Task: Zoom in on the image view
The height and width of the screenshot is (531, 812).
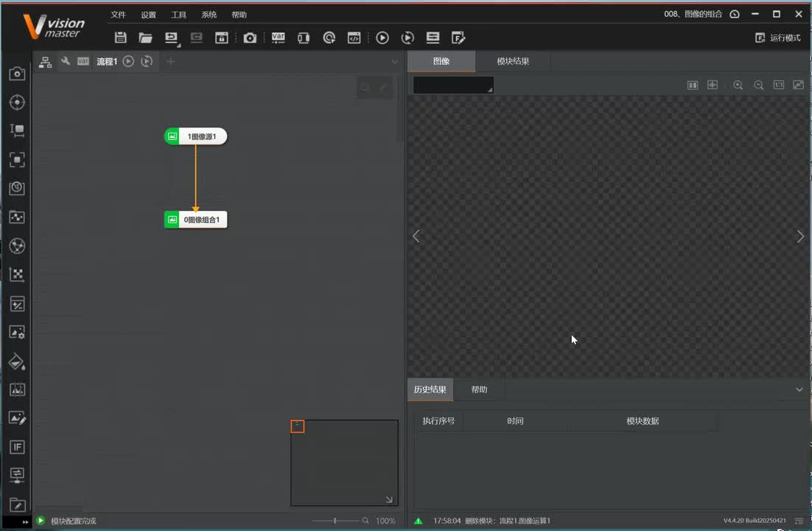Action: [x=738, y=85]
